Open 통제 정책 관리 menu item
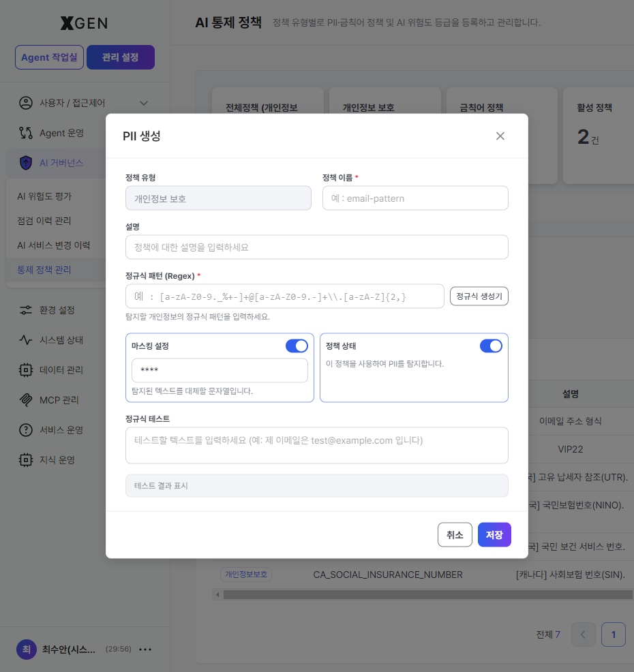The height and width of the screenshot is (672, 634). click(44, 270)
